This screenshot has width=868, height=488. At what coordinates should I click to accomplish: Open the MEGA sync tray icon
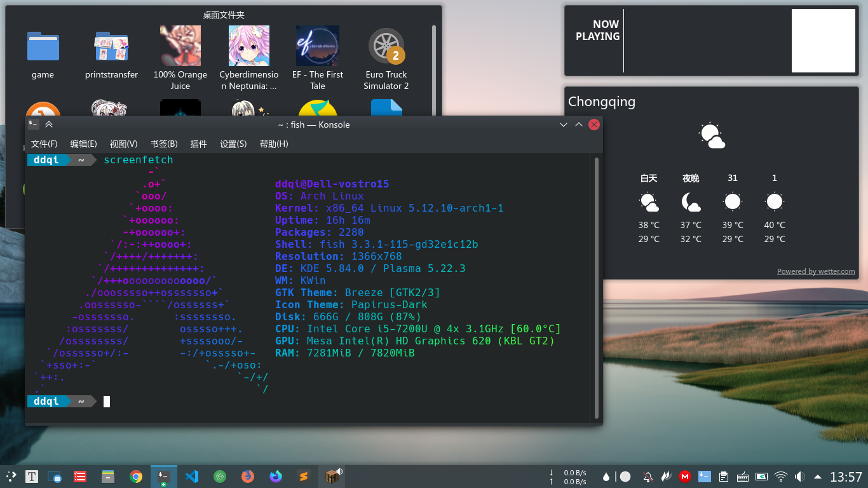[x=685, y=477]
